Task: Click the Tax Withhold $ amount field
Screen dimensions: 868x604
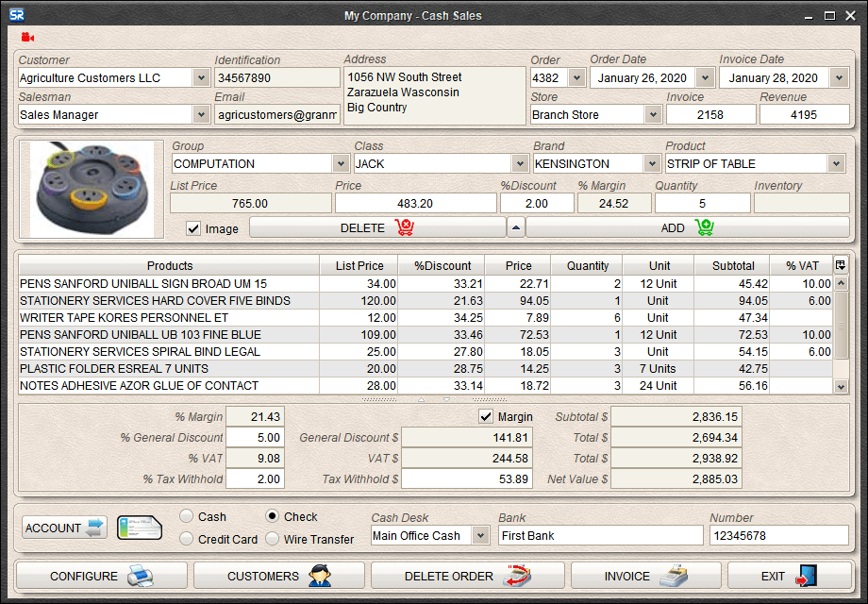Action: pyautogui.click(x=467, y=479)
